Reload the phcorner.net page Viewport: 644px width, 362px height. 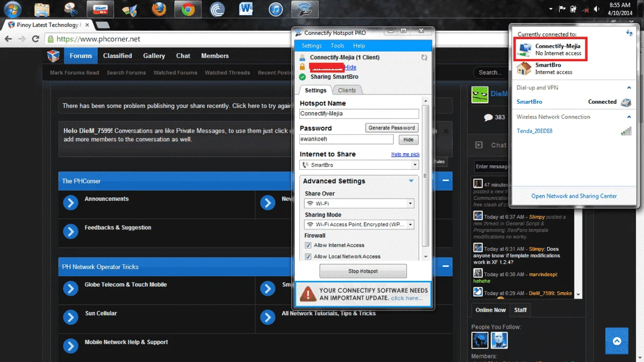pos(35,39)
